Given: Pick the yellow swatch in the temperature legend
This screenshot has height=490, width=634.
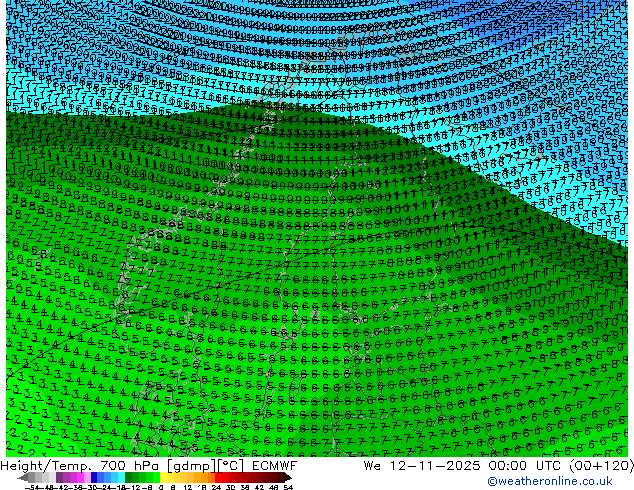Looking at the screenshot, I should pos(163,477).
